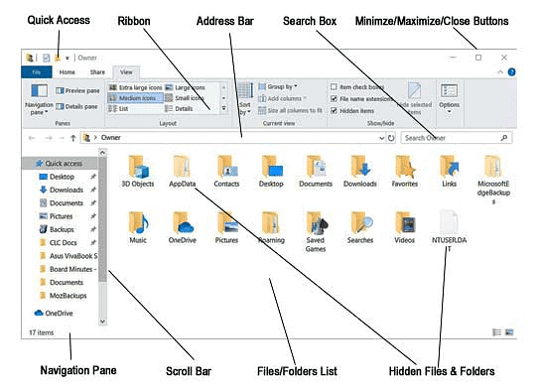Switch to the Home tab
This screenshot has height=392, width=540.
point(67,71)
